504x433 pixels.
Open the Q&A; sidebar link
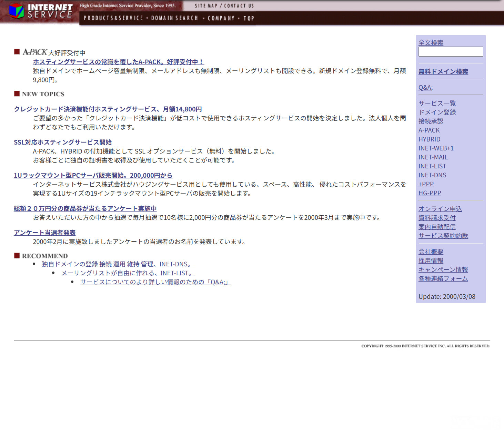point(426,87)
